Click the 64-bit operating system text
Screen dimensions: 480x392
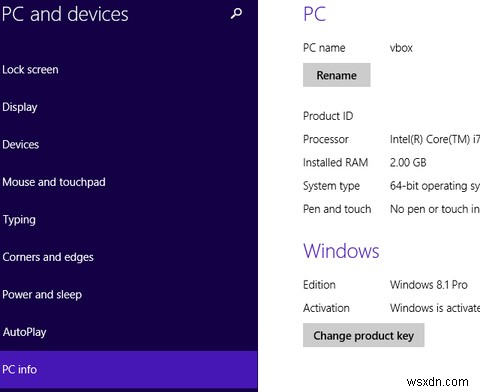435,186
